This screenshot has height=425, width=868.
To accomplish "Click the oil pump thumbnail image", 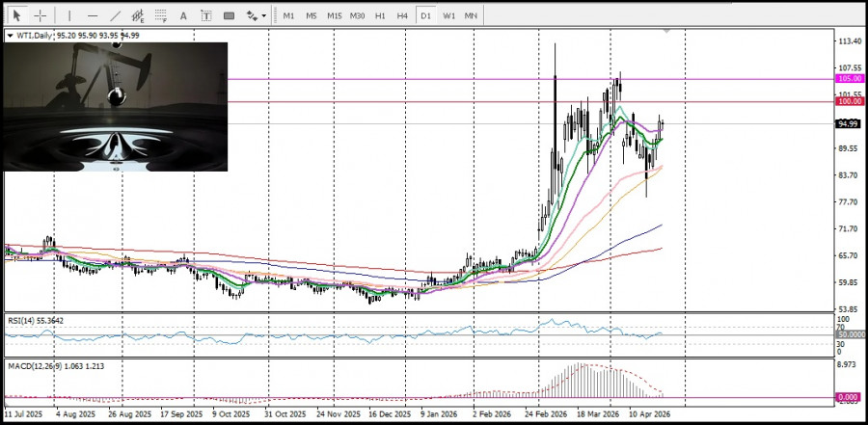I will pyautogui.click(x=116, y=106).
